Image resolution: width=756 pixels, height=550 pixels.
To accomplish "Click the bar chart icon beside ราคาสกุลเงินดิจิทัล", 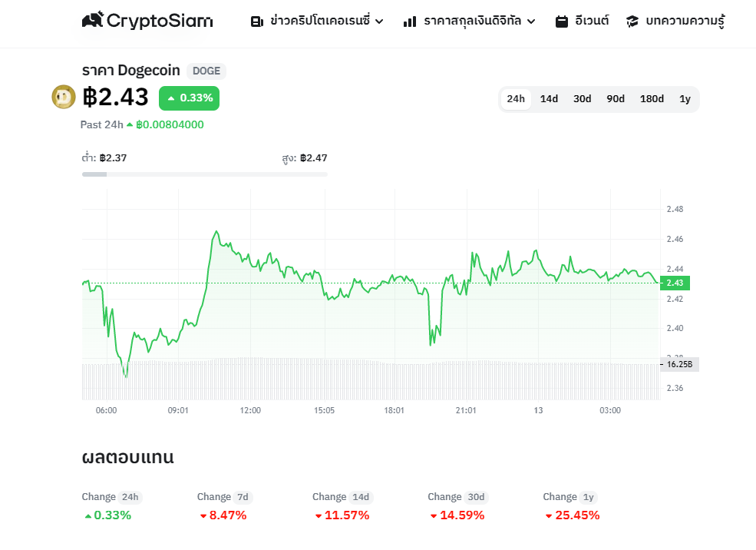I will pyautogui.click(x=410, y=22).
